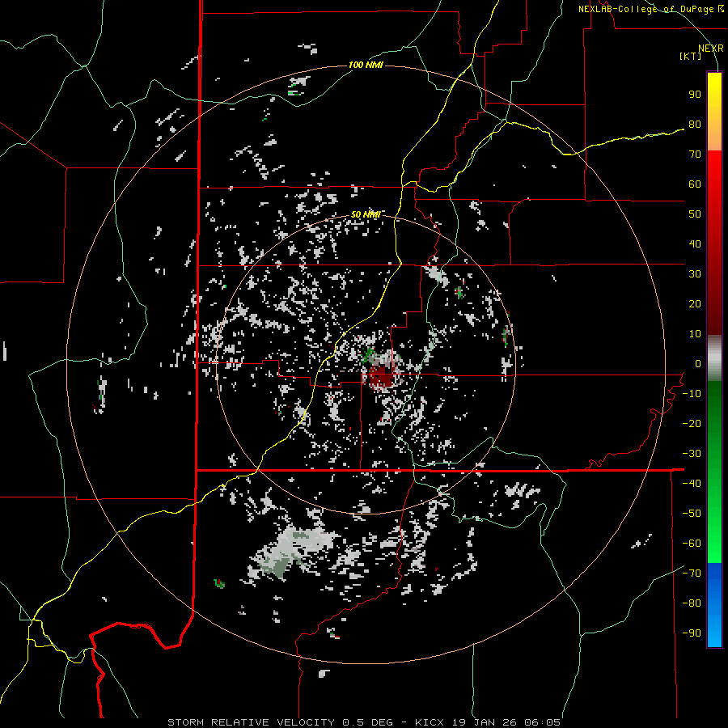Click the "0.5 DEG" elevation angle text
The image size is (728, 728).
(x=367, y=722)
